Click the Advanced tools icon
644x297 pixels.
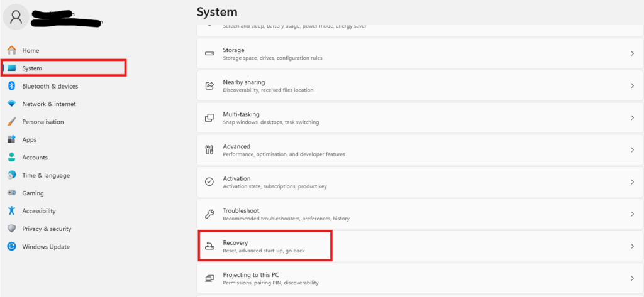209,149
